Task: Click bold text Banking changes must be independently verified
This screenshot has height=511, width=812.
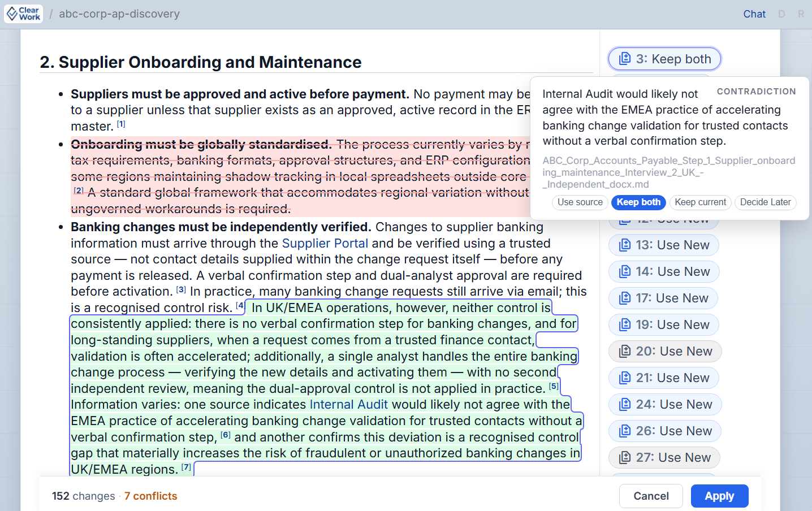Action: pyautogui.click(x=221, y=227)
